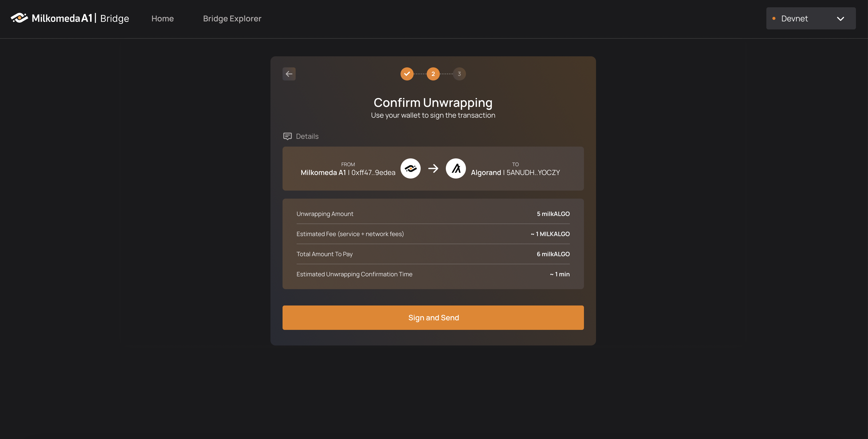This screenshot has width=868, height=439.
Task: Select step 3 indicator circle
Action: [x=459, y=74]
